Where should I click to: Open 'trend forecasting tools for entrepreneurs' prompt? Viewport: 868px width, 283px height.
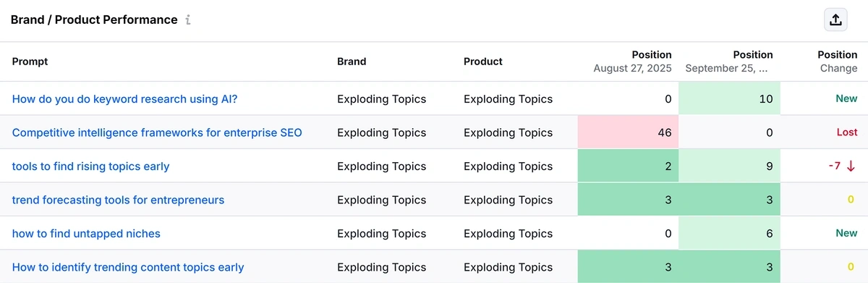pos(118,200)
